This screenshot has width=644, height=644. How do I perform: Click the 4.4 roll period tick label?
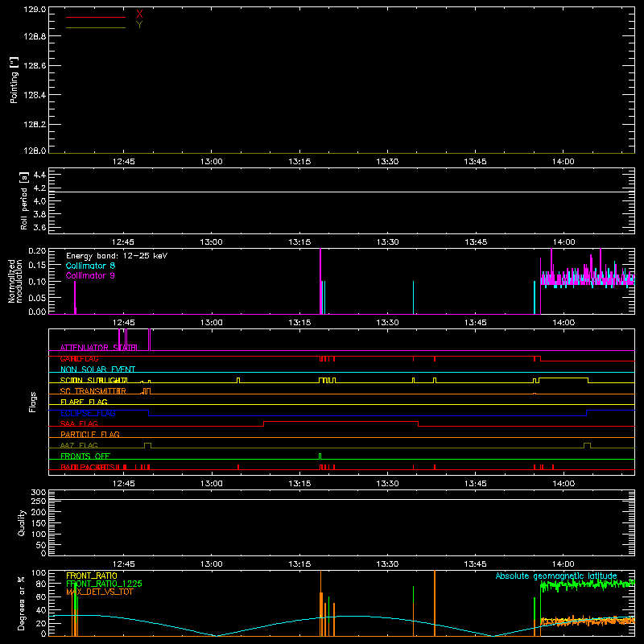39,175
